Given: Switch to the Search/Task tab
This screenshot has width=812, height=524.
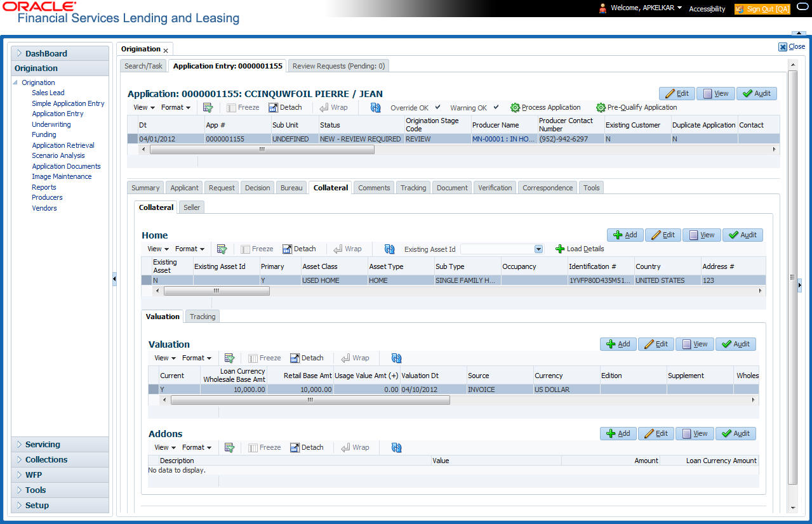Looking at the screenshot, I should pyautogui.click(x=143, y=66).
